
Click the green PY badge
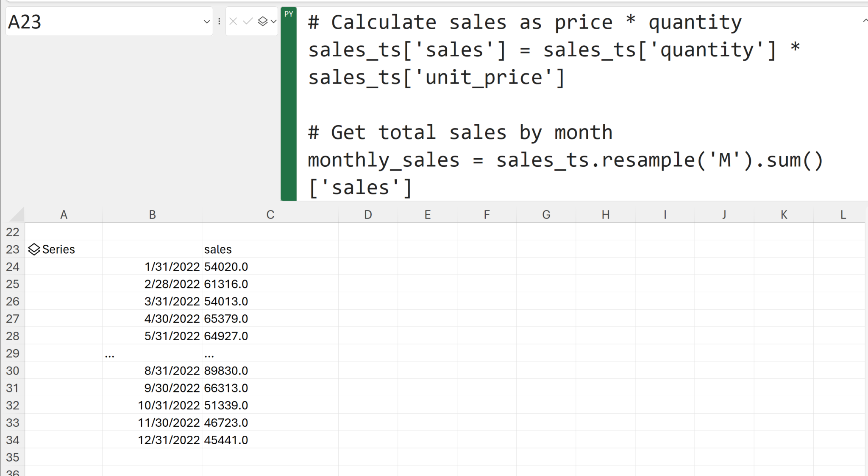(289, 14)
